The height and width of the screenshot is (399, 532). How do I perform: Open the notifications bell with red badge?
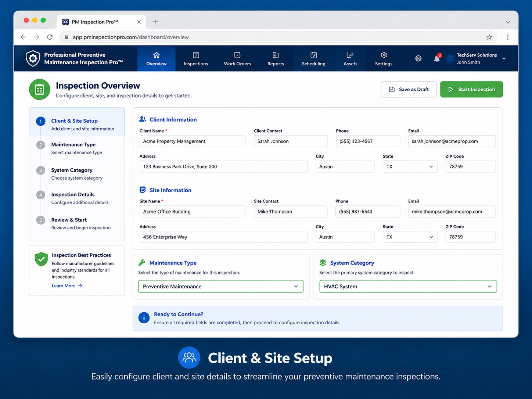click(436, 58)
